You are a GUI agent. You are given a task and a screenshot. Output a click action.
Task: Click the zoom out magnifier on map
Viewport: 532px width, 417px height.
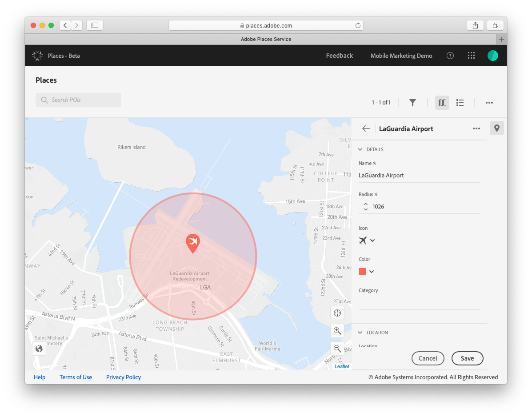point(337,349)
